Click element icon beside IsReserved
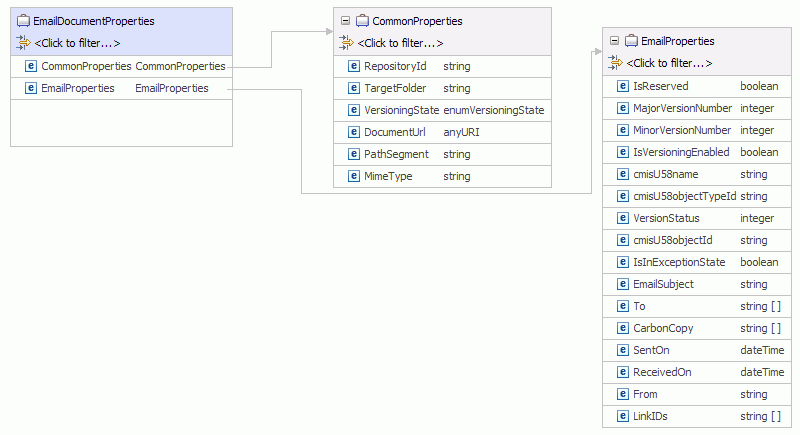This screenshot has height=435, width=800. pyautogui.click(x=622, y=86)
